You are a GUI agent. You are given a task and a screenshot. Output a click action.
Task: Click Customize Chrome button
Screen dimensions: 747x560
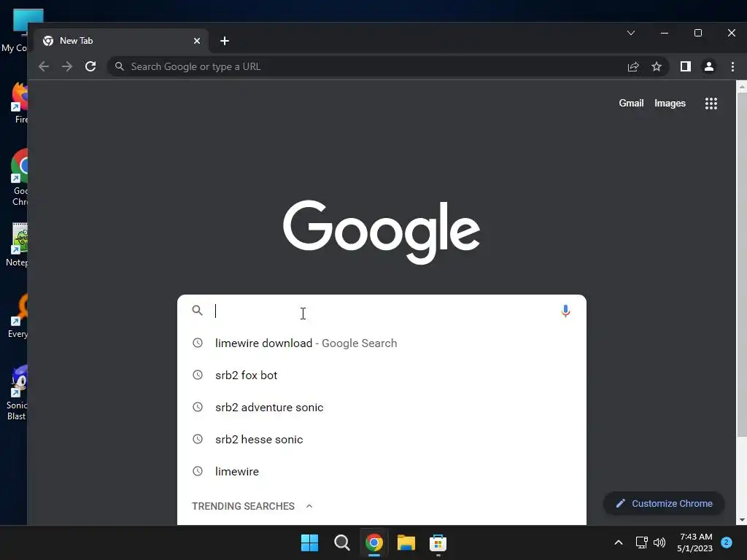664,503
